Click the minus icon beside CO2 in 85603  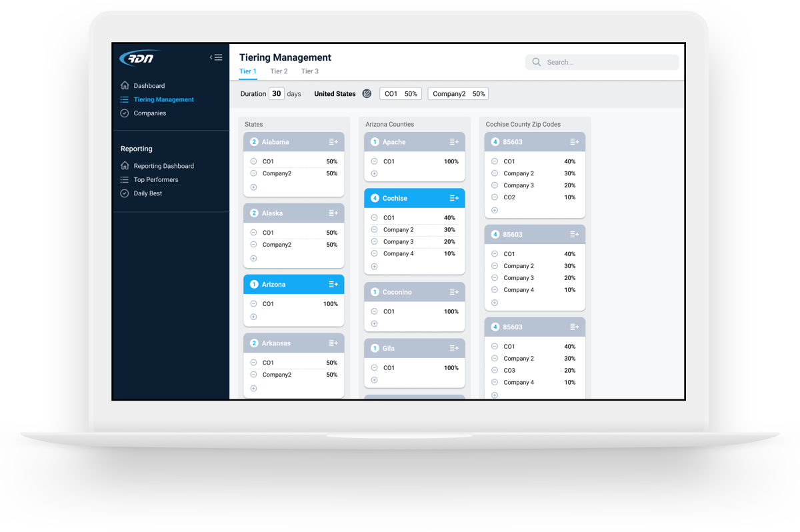[x=494, y=197]
